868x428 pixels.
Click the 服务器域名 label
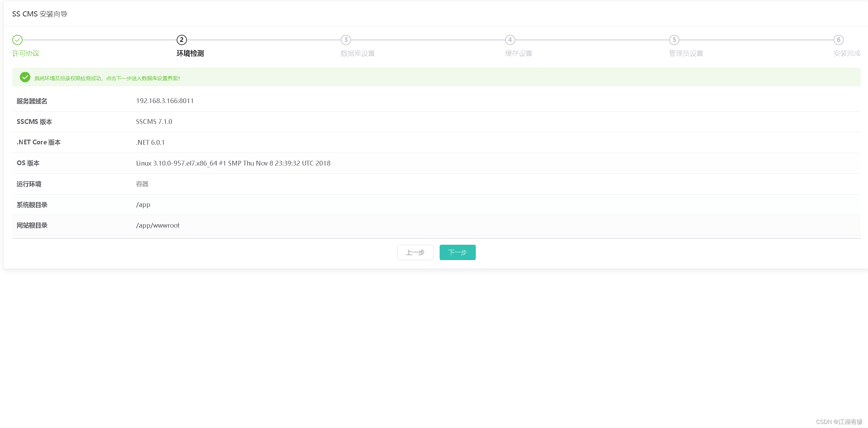(x=32, y=101)
